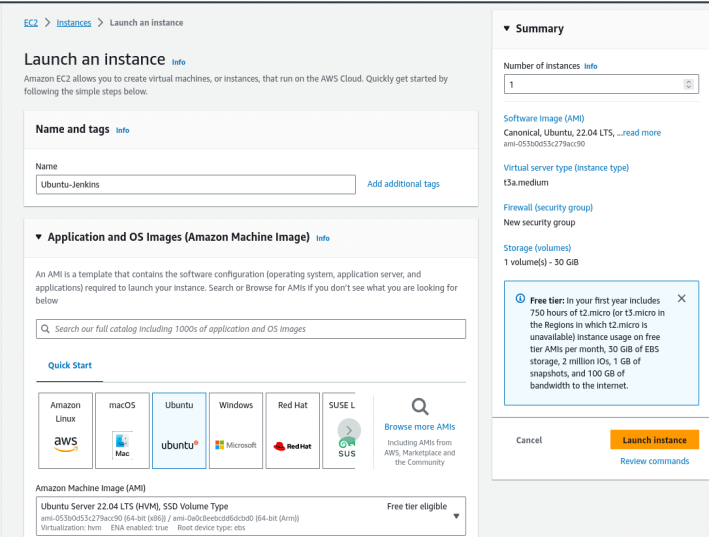Click the Launch an instance breadcrumb text
This screenshot has height=537, width=709.
click(147, 23)
